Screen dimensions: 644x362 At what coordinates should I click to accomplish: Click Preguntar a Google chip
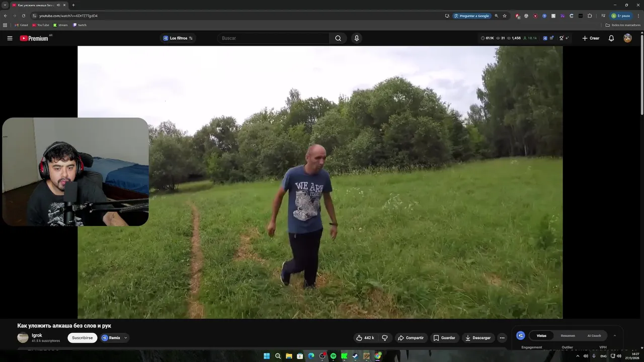point(472,16)
